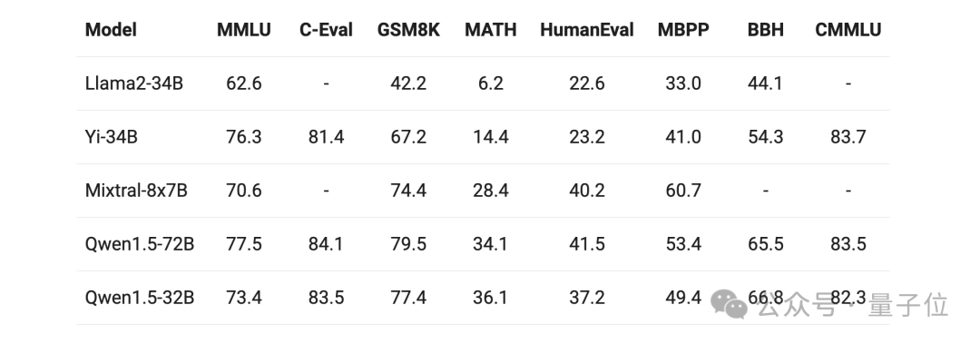This screenshot has height=344, width=980.
Task: Click the 量子位 watermark text
Action: coord(908,305)
